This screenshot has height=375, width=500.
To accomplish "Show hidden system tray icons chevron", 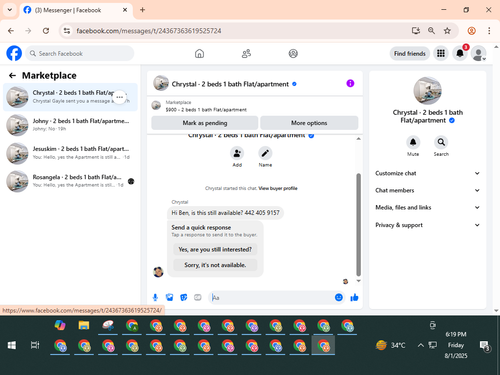I will pos(421,345).
